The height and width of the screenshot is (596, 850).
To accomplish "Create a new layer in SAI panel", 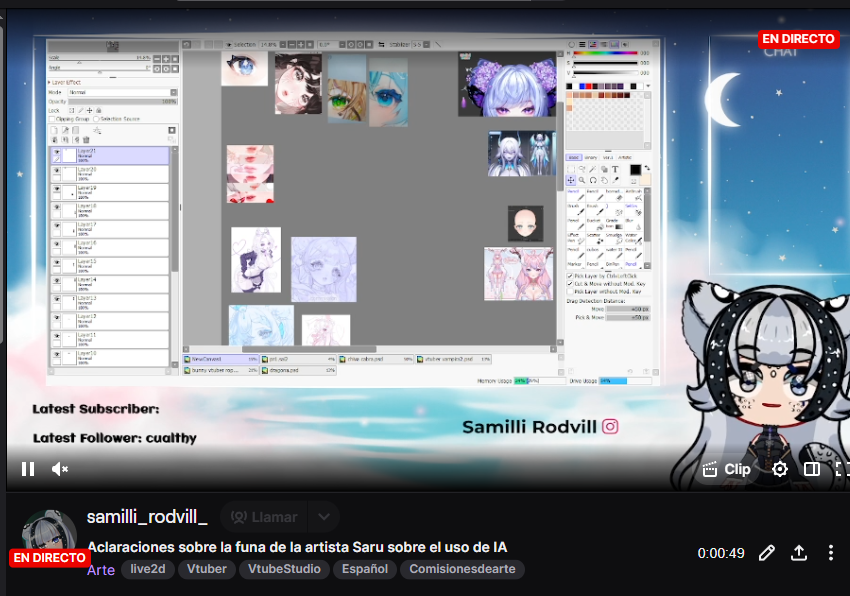I will [x=54, y=130].
